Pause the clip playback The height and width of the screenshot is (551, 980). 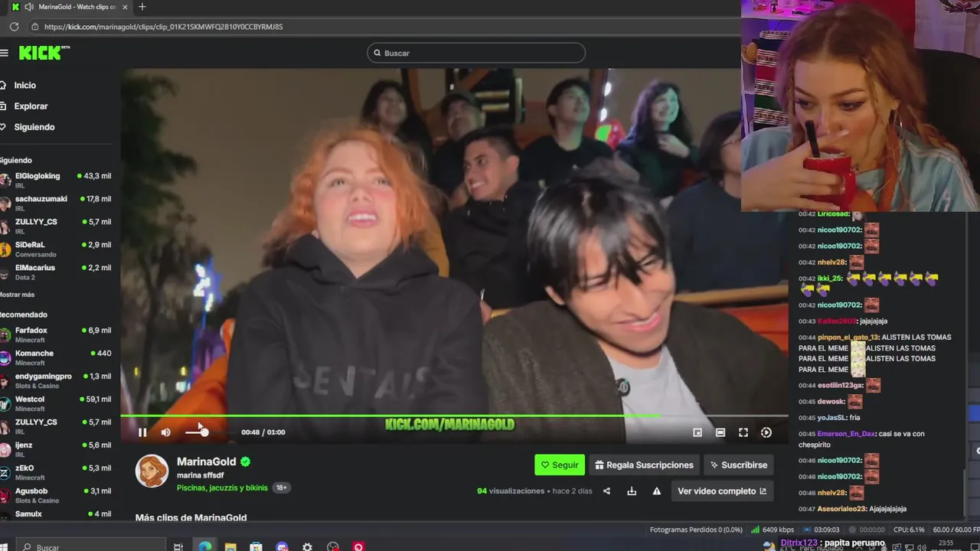point(142,432)
